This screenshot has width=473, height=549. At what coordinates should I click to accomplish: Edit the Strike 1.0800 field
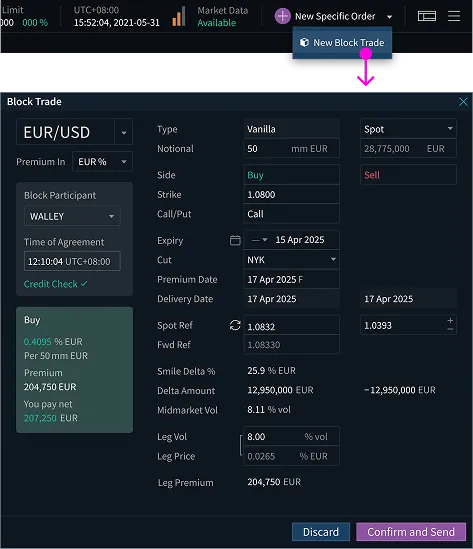coord(291,194)
